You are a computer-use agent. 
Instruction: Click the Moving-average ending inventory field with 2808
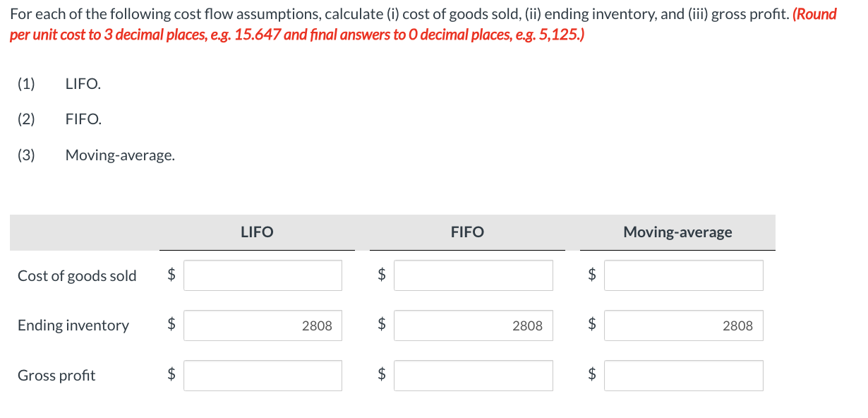pos(682,325)
